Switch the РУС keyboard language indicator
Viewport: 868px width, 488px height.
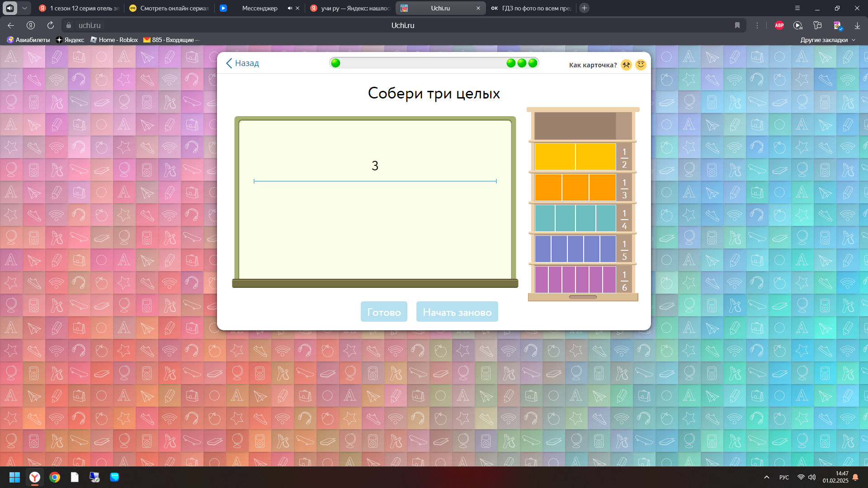[x=784, y=477]
